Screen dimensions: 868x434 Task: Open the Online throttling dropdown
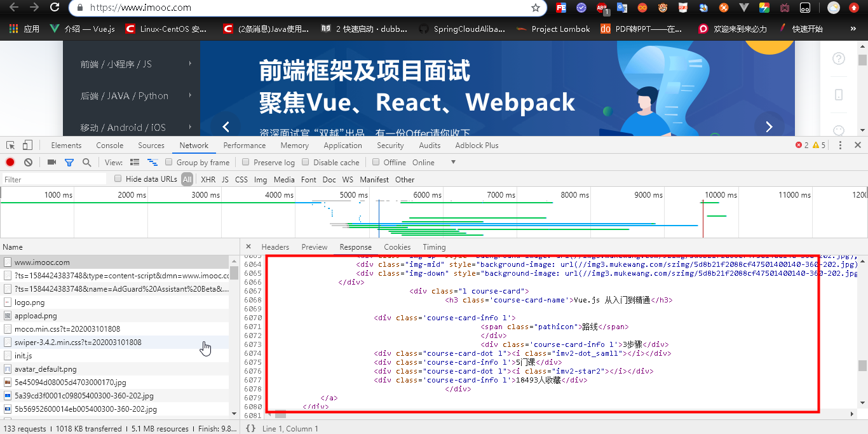pos(435,163)
